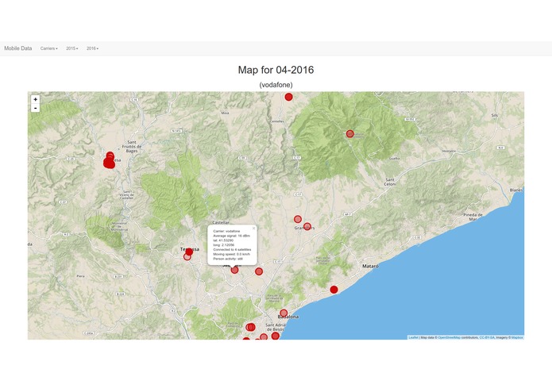The width and height of the screenshot is (552, 392).
Task: Click the 'Average signal: 16 dBm' popup line
Action: [x=231, y=236]
